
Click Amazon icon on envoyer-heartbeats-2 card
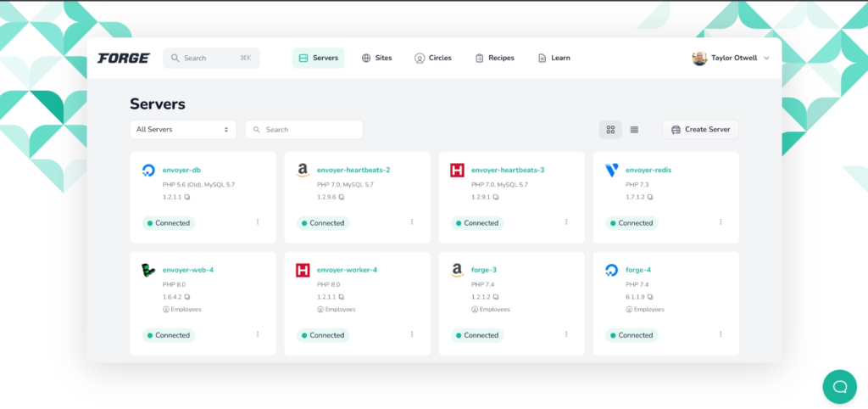(303, 171)
